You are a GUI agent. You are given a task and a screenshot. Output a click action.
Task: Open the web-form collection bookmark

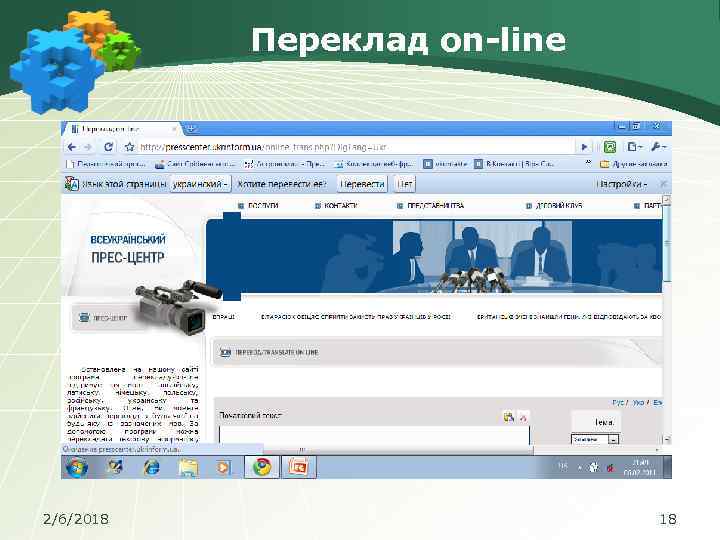click(x=374, y=163)
